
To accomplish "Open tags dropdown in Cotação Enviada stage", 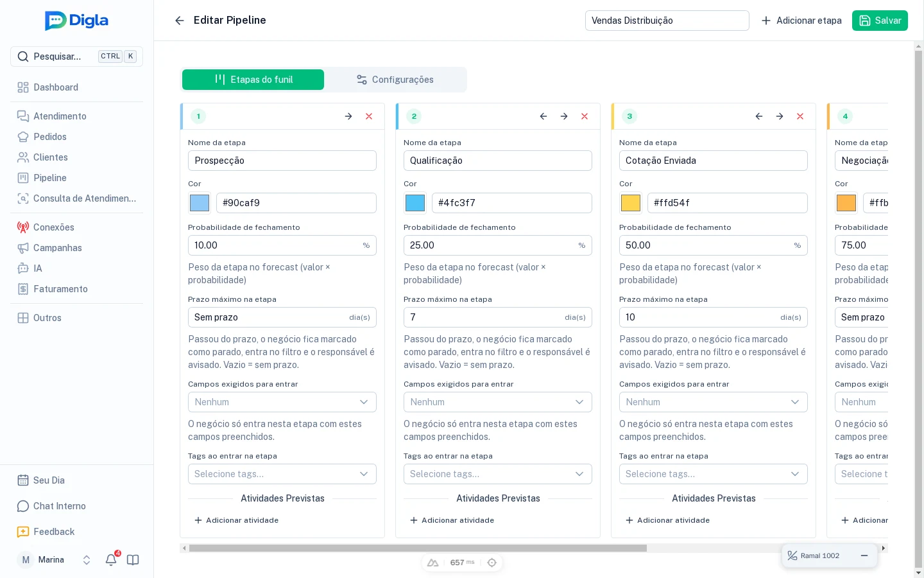I will click(x=714, y=474).
